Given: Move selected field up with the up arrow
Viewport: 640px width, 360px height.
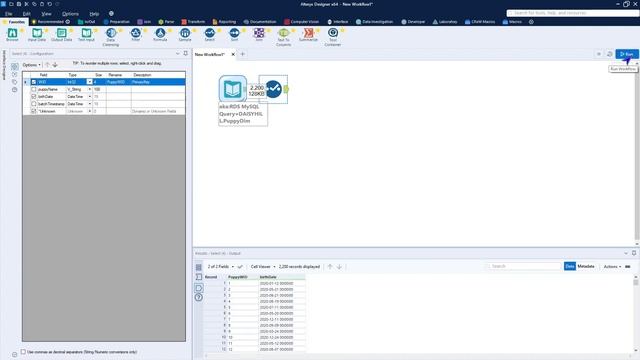Looking at the screenshot, I should coord(47,65).
